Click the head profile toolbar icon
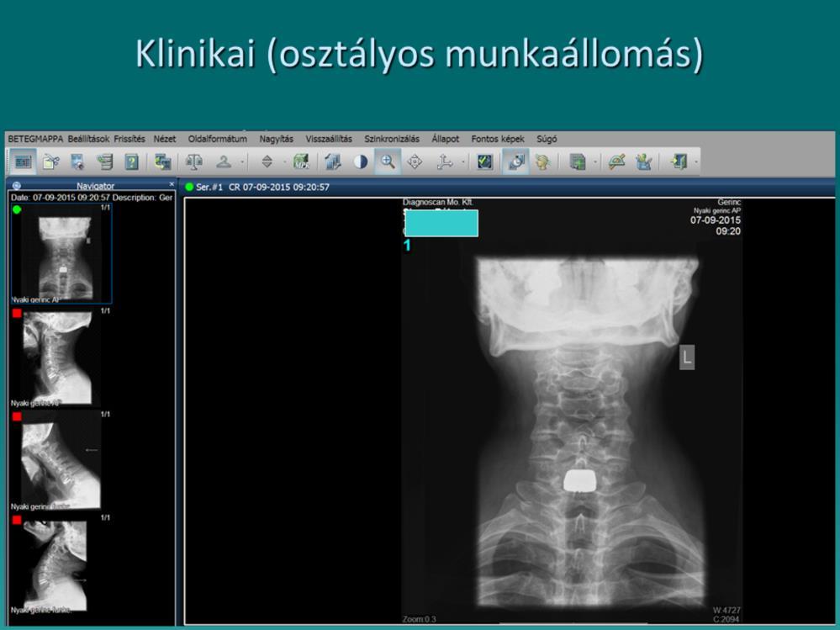The image size is (840, 630). pyautogui.click(x=542, y=161)
